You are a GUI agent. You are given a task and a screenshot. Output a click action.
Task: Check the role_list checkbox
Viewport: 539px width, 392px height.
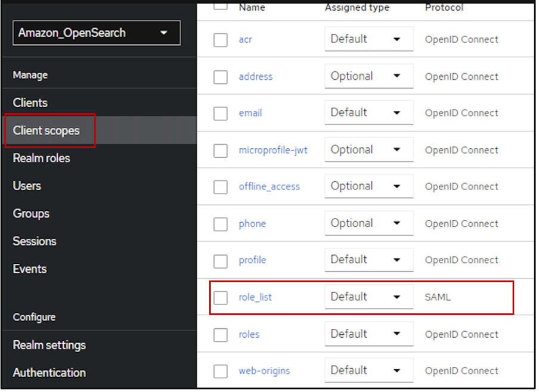pyautogui.click(x=221, y=297)
